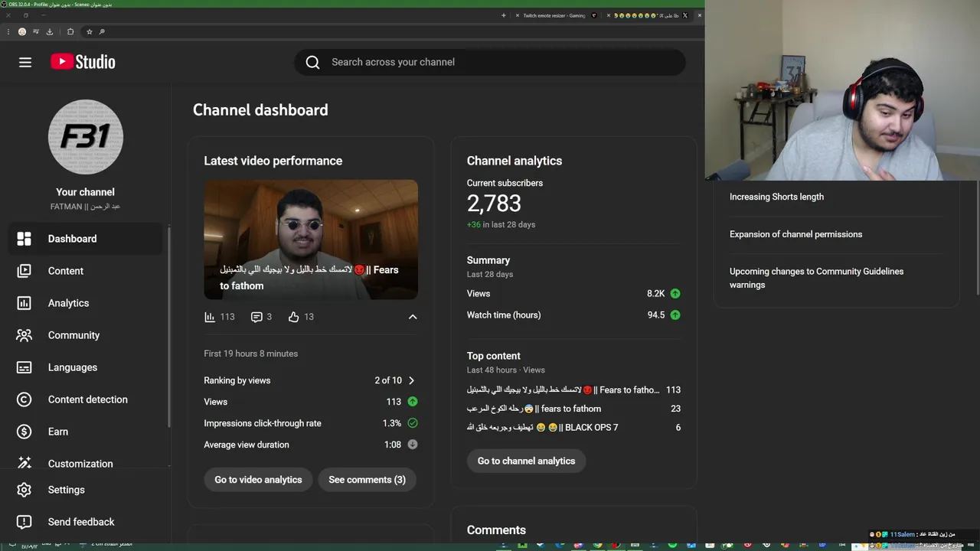The height and width of the screenshot is (551, 980).
Task: Open the latest video thumbnail
Action: click(311, 240)
